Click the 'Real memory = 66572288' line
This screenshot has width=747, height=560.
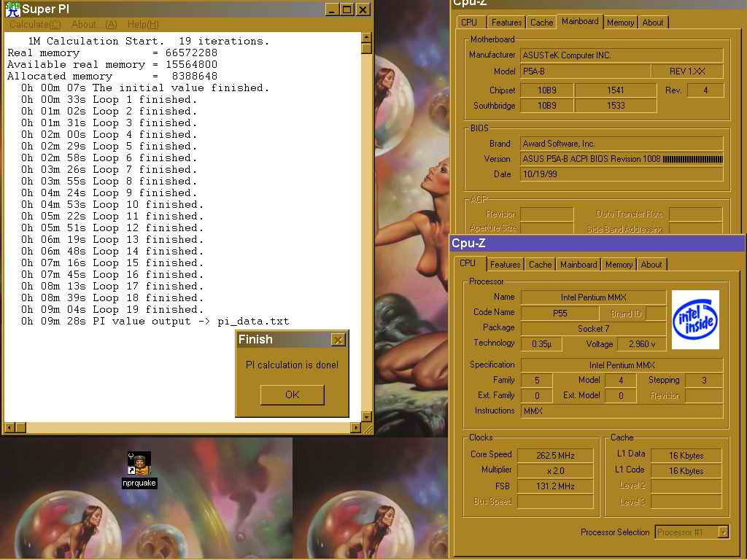(112, 52)
